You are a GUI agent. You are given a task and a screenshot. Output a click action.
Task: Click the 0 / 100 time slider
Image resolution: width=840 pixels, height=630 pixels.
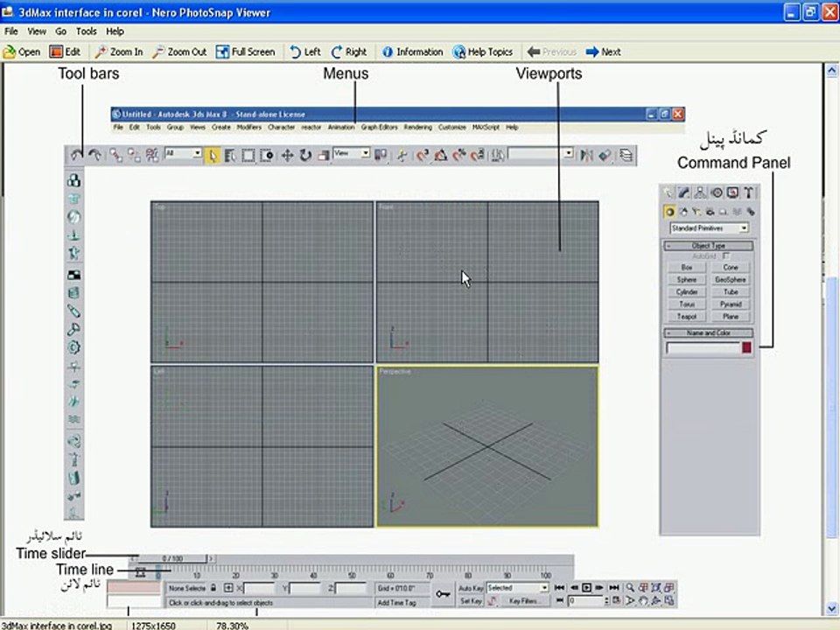point(172,559)
